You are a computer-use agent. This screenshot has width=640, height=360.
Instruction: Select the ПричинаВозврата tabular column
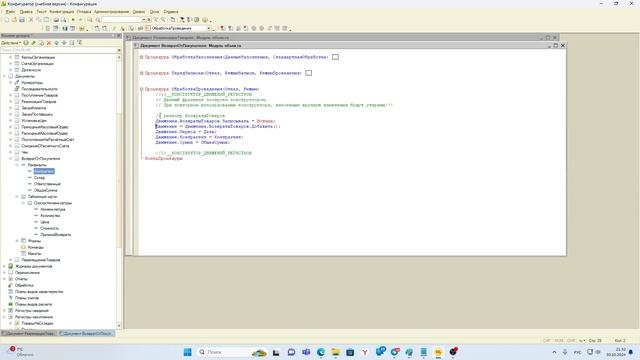[x=56, y=235]
